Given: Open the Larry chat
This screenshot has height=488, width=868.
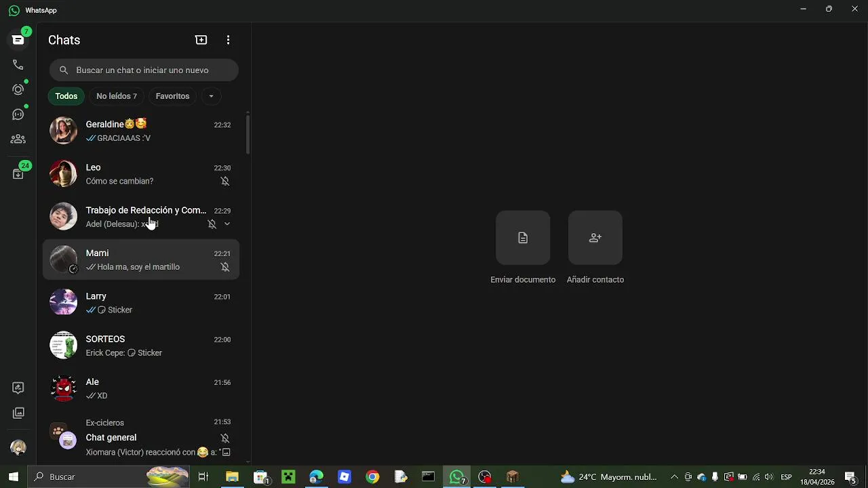Looking at the screenshot, I should (x=141, y=303).
